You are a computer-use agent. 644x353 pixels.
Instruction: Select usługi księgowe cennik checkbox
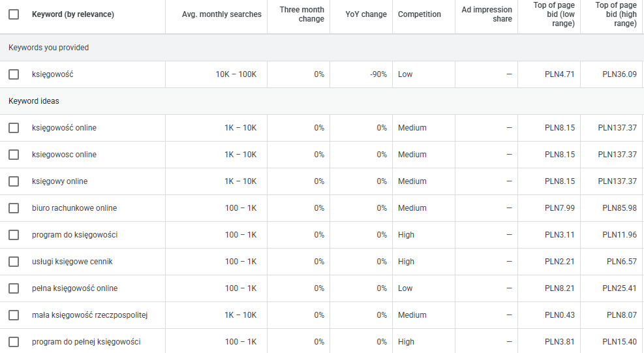coord(14,262)
